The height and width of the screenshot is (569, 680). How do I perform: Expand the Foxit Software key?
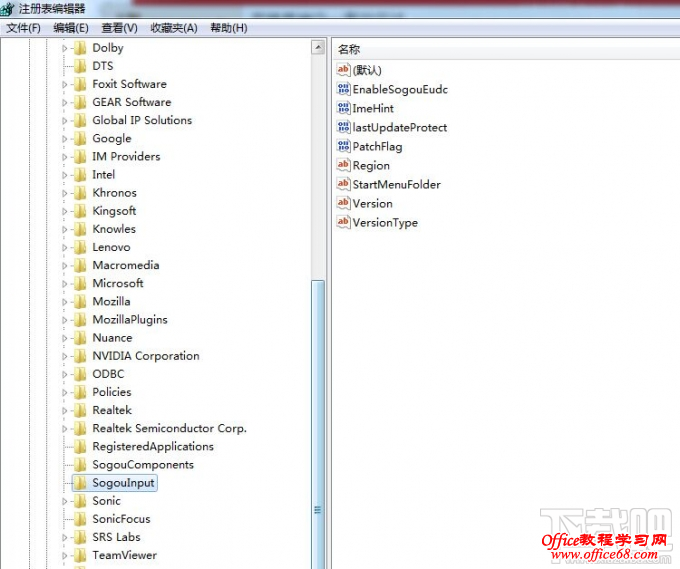point(65,85)
